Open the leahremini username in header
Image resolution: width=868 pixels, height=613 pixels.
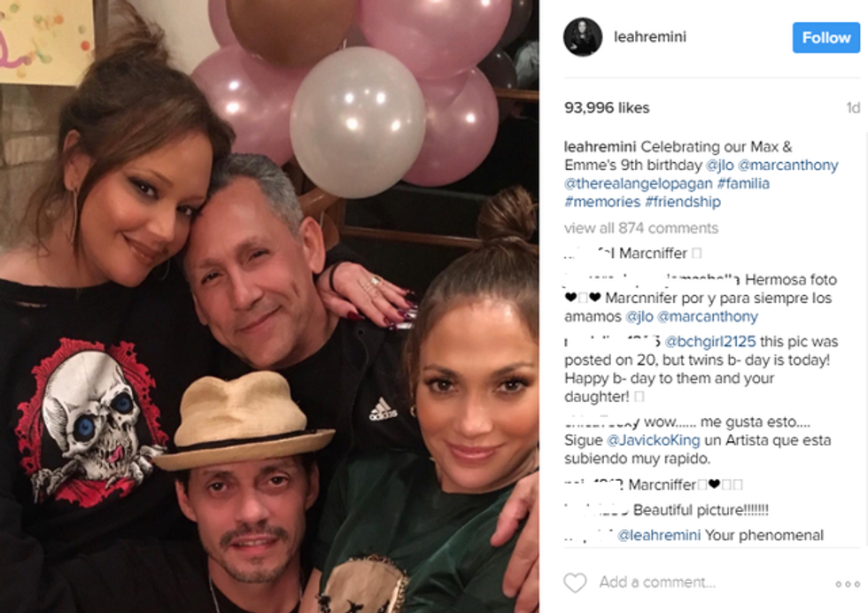coord(650,36)
